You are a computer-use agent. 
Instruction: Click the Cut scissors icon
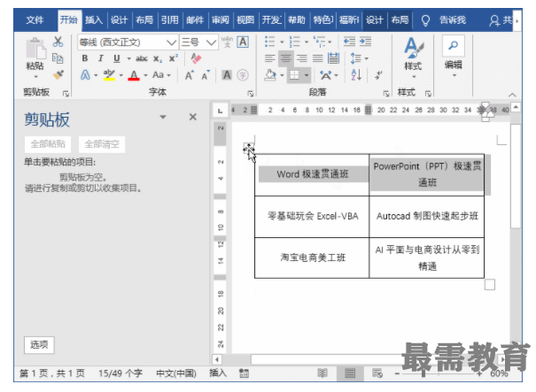tap(58, 42)
